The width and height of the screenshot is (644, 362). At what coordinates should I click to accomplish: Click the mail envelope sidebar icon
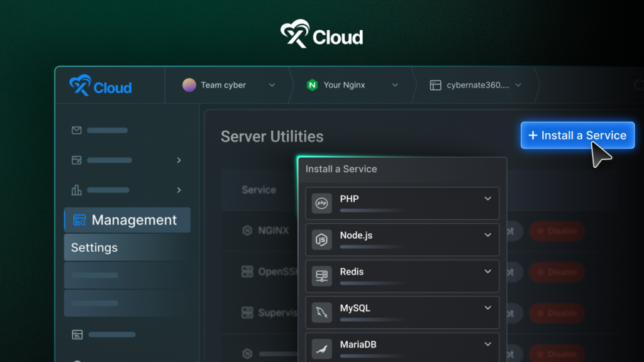pos(76,131)
